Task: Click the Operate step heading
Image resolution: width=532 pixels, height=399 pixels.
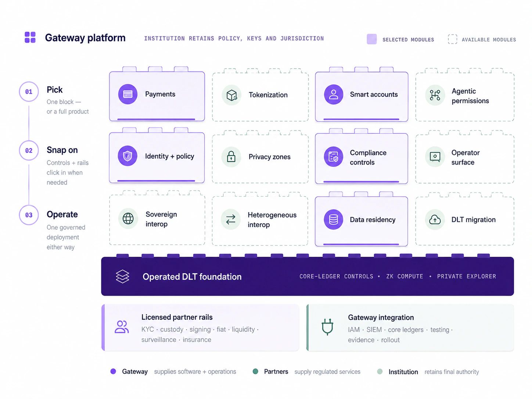Action: (62, 215)
